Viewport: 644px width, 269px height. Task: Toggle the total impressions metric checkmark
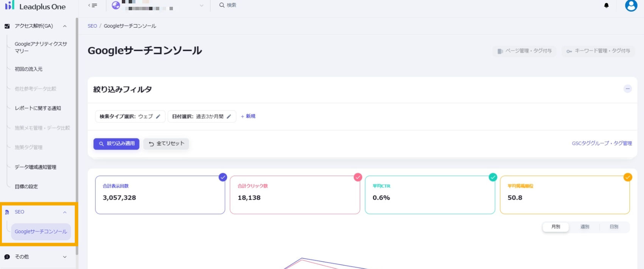223,177
